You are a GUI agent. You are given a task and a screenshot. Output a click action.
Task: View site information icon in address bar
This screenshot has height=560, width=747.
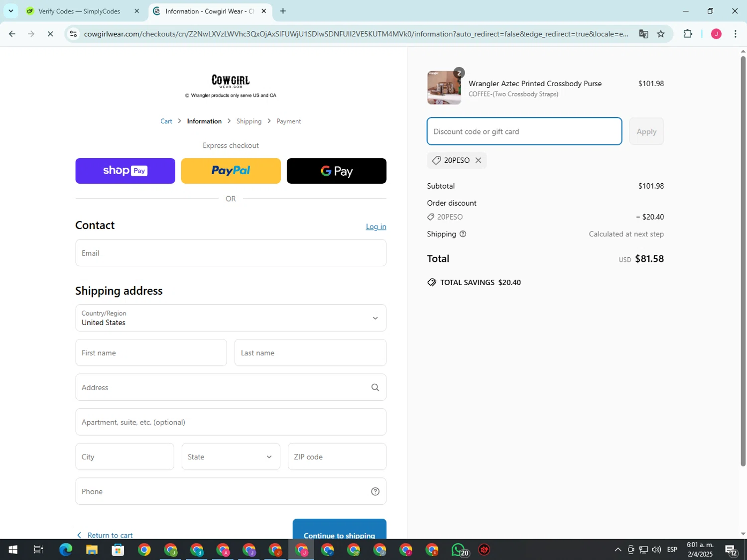point(73,34)
